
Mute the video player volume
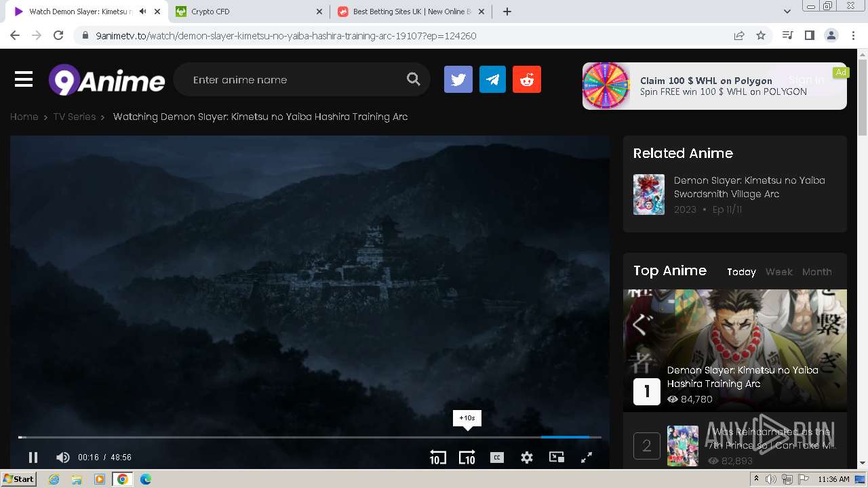point(62,457)
